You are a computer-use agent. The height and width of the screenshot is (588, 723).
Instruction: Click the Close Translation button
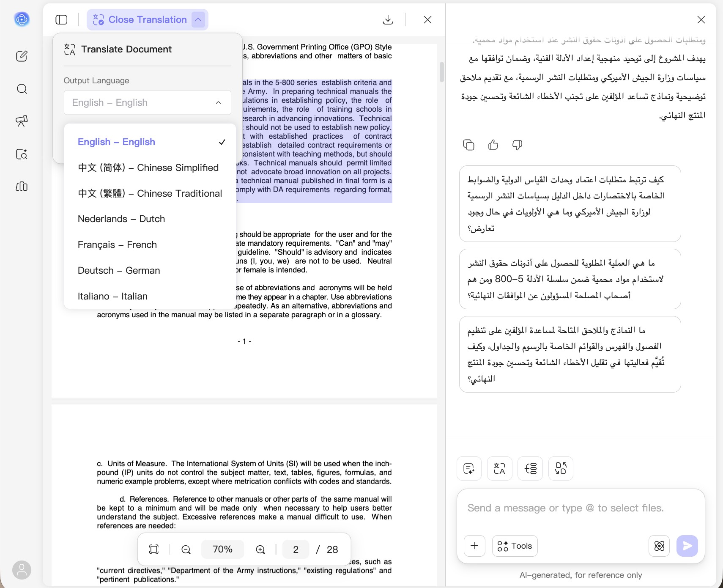tap(140, 19)
